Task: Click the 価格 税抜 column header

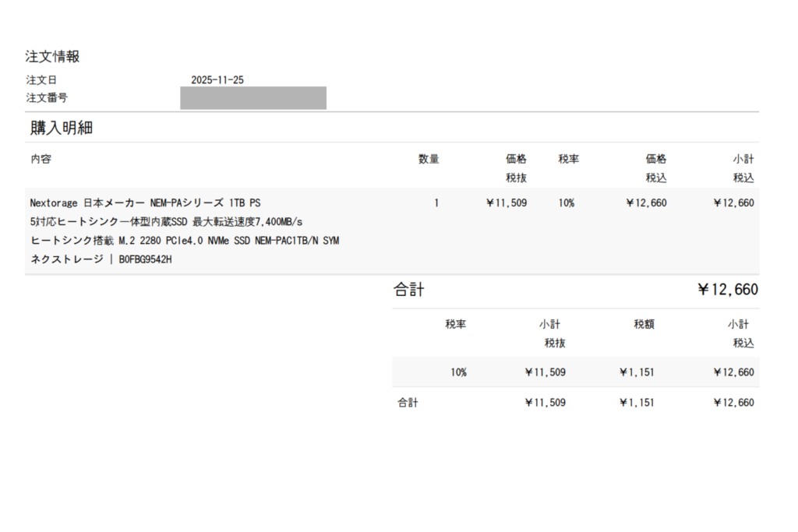Action: (516, 167)
